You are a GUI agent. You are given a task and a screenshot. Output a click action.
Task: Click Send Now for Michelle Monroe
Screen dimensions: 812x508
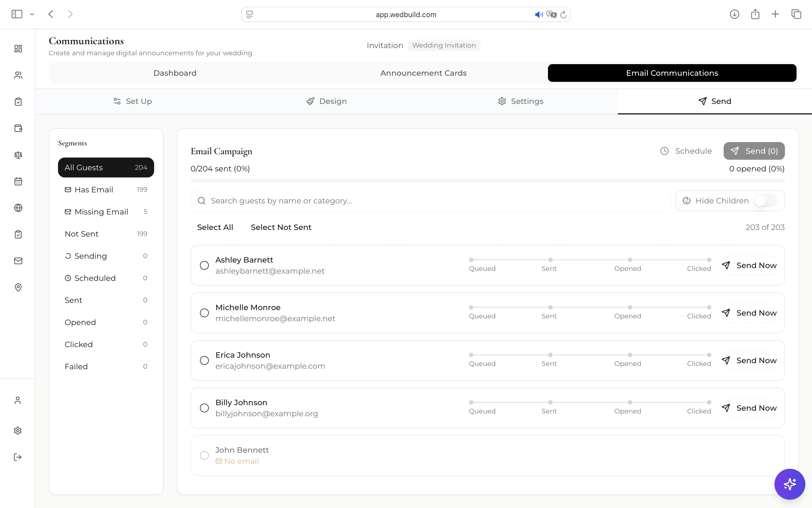tap(749, 313)
